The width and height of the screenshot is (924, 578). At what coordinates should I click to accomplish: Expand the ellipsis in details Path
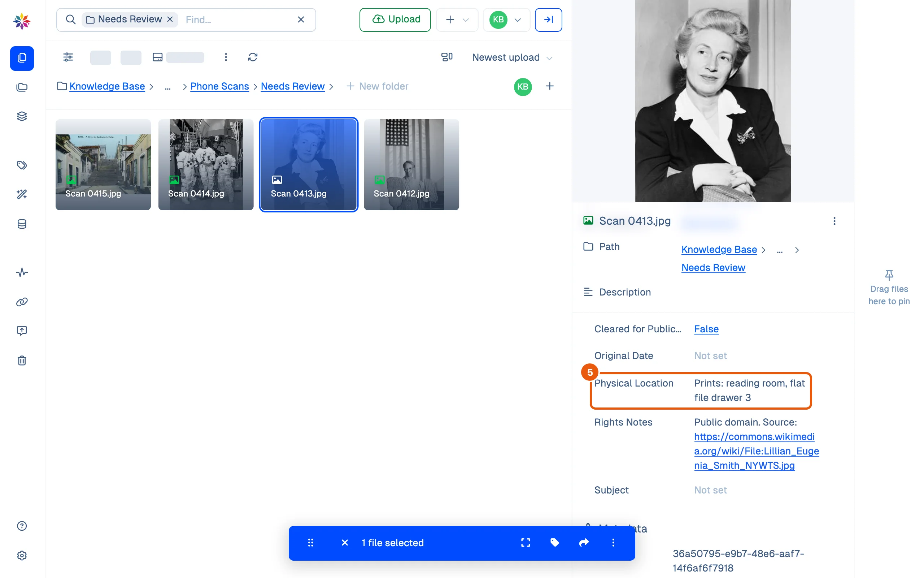pos(780,250)
